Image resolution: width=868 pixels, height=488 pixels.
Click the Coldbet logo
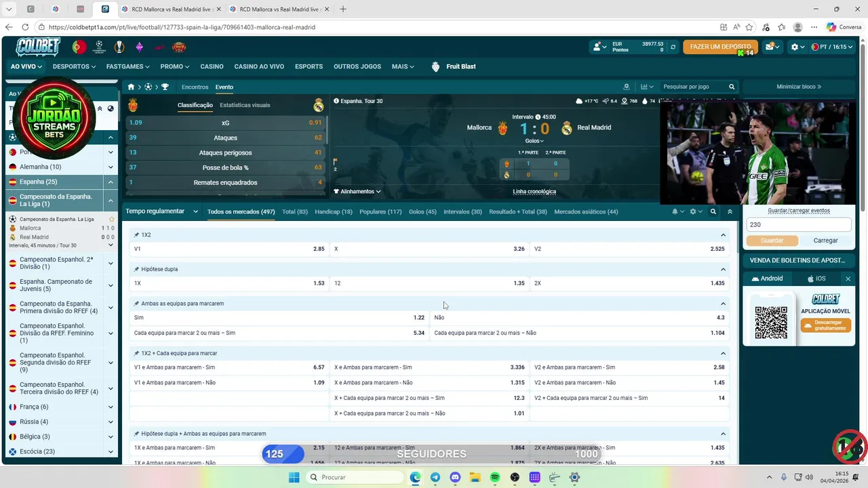click(39, 47)
